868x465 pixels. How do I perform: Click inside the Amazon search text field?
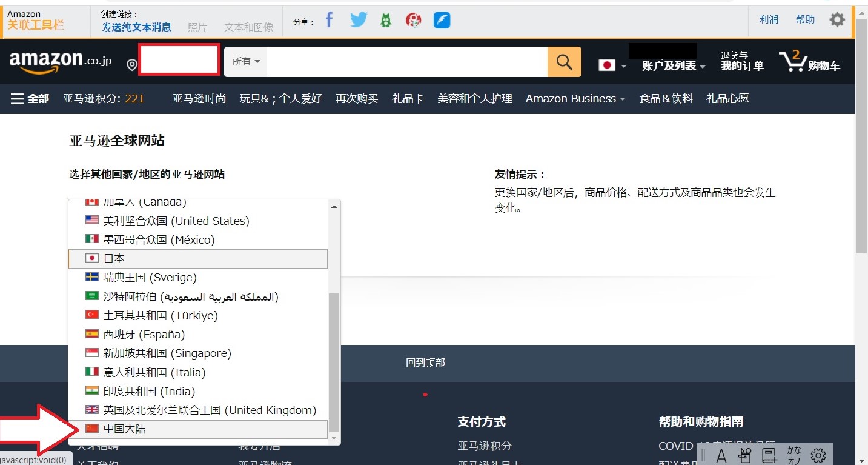tap(406, 62)
